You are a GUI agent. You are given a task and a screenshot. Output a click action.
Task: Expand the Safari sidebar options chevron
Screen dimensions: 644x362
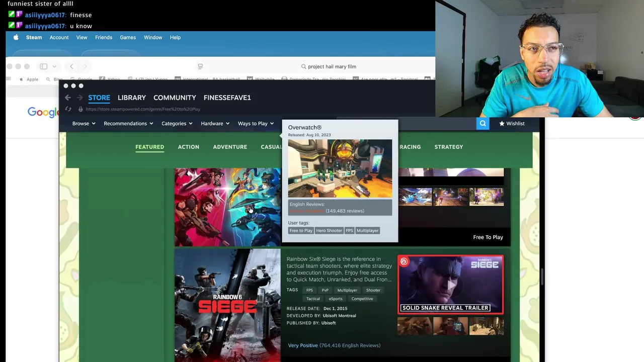tap(54, 66)
